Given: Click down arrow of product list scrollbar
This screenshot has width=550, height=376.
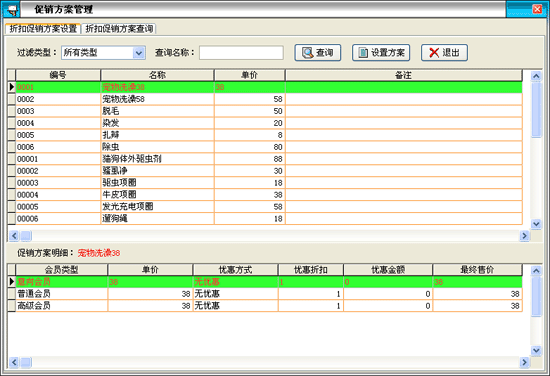Looking at the screenshot, I should pyautogui.click(x=536, y=223).
